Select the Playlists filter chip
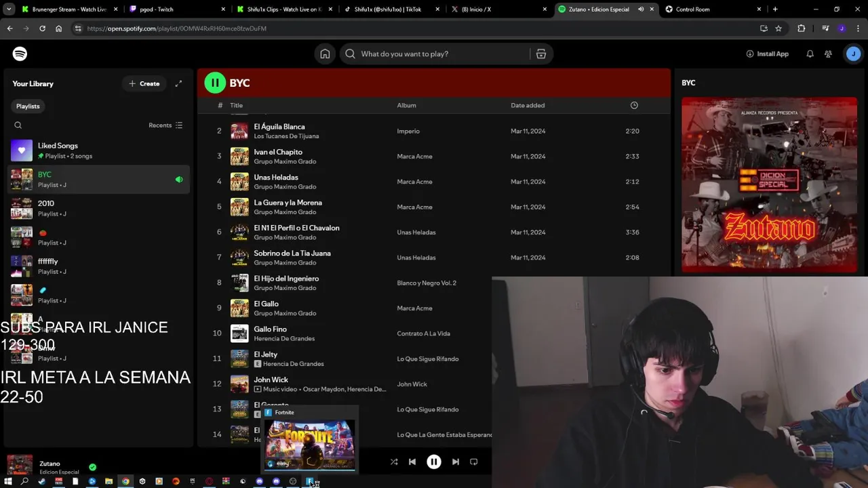This screenshot has height=488, width=868. [x=28, y=106]
